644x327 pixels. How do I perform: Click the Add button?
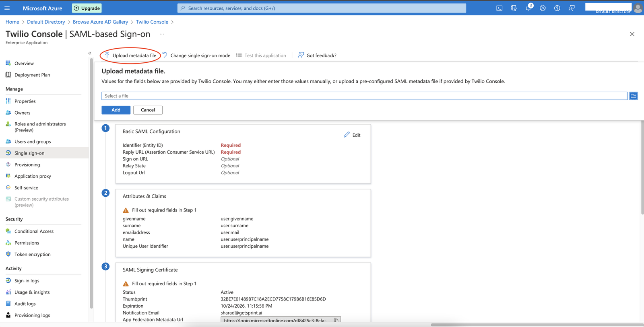116,110
